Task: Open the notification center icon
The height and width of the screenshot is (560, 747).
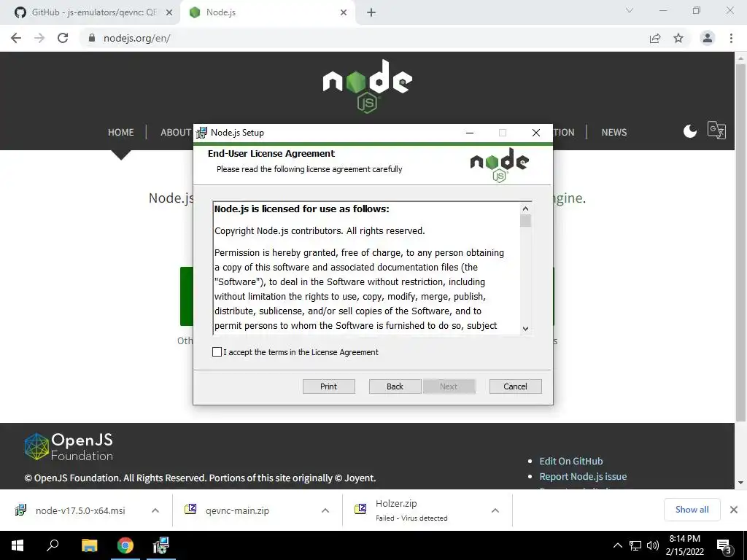Action: point(724,546)
